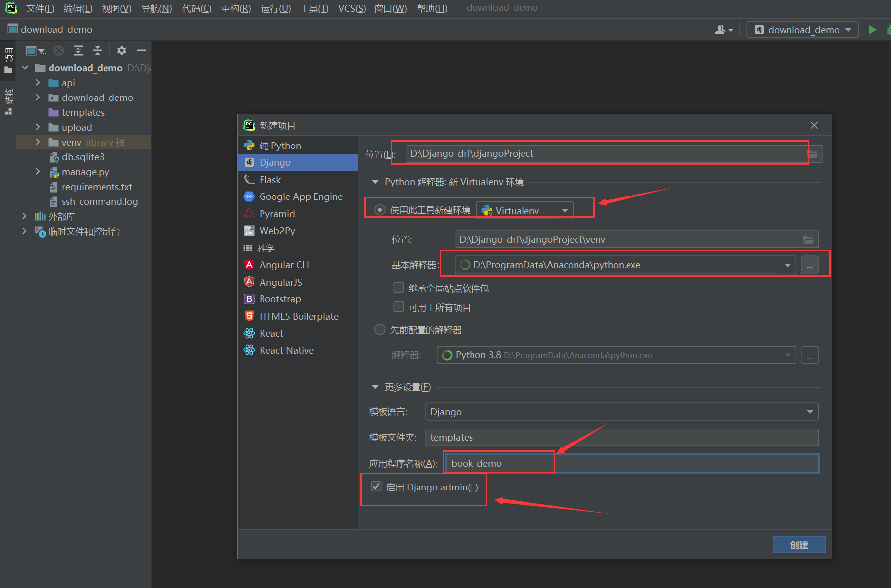Click folder browse icon for project location
Screen dimensions: 891x588
pyautogui.click(x=813, y=154)
